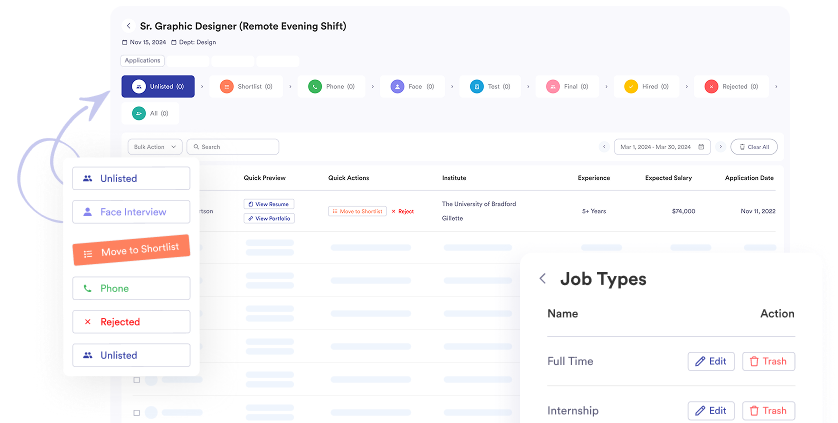Click the red Rejected stage icon
The height and width of the screenshot is (423, 838).
pyautogui.click(x=711, y=87)
